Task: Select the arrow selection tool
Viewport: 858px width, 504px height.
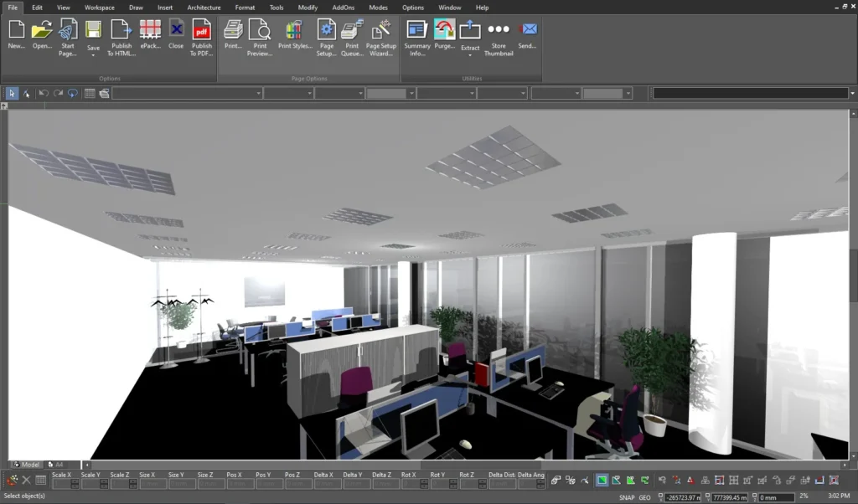Action: pos(11,93)
